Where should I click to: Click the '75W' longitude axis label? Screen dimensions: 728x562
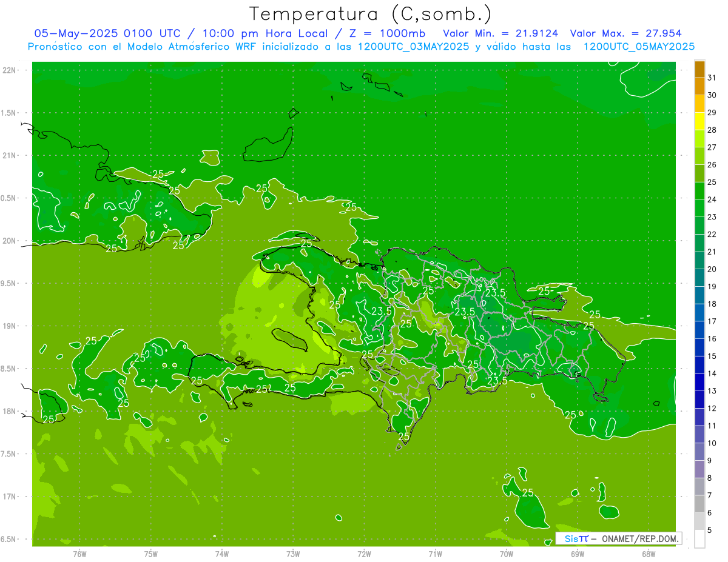pos(151,554)
